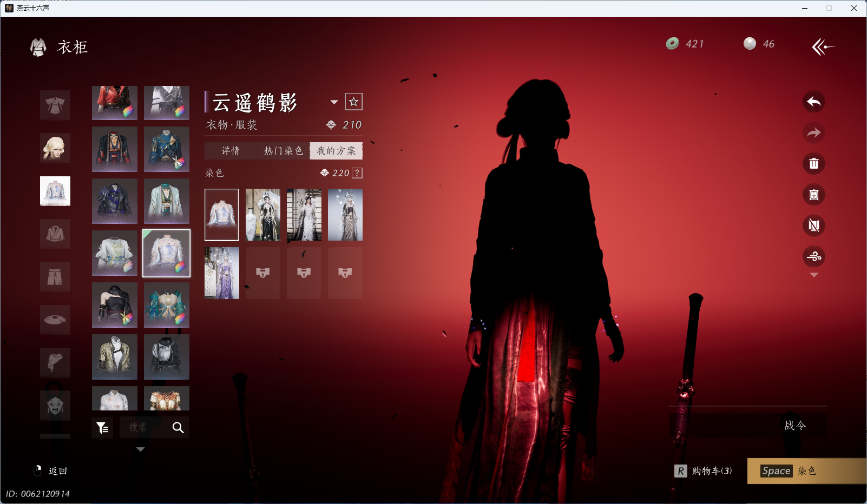Expand the 云遥鹤影 name dropdown arrow
The image size is (867, 504).
(334, 102)
